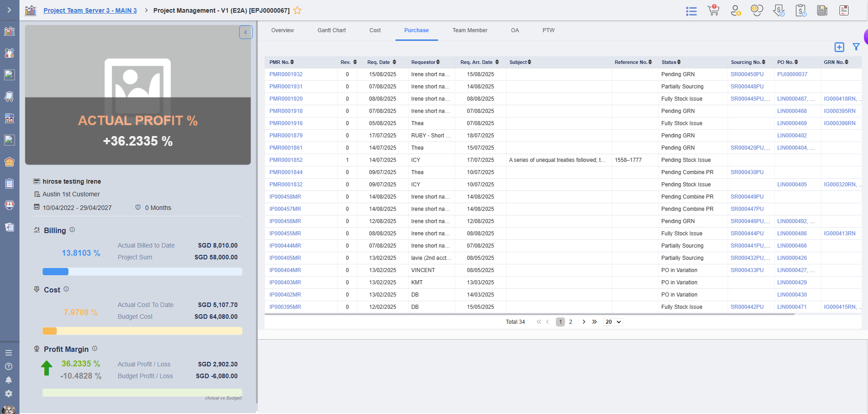This screenshot has width=868, height=414.
Task: Open the page size dropdown showing 20
Action: [x=613, y=322]
